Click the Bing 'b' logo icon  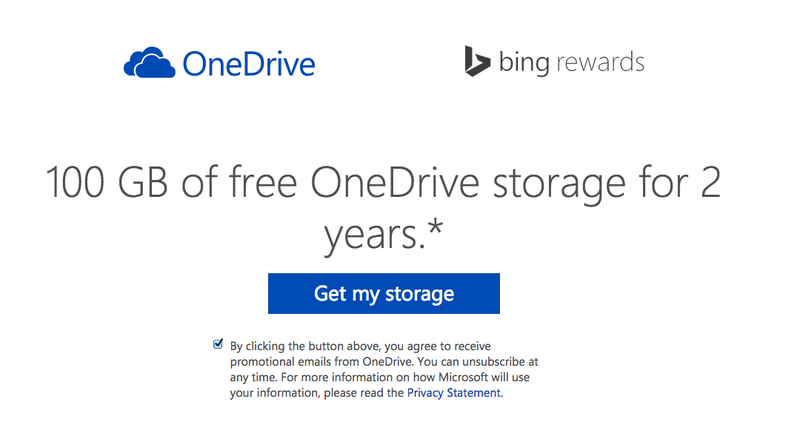click(477, 61)
